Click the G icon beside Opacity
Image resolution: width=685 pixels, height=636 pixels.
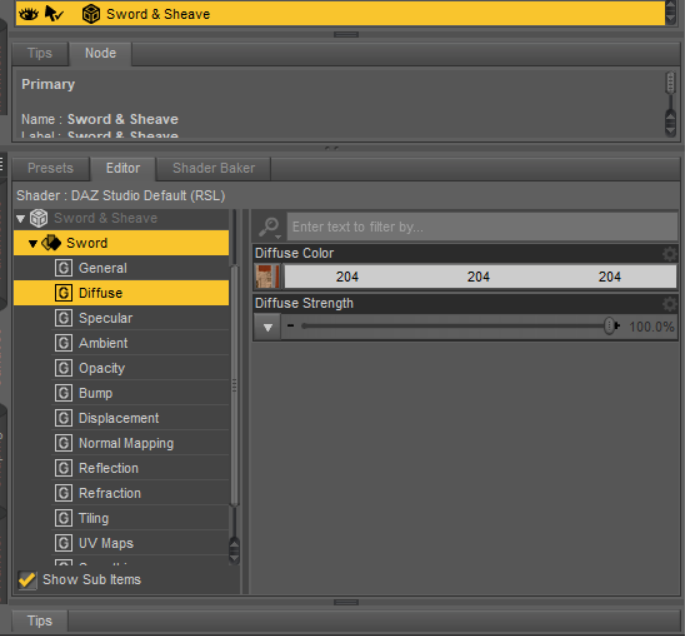click(x=64, y=368)
